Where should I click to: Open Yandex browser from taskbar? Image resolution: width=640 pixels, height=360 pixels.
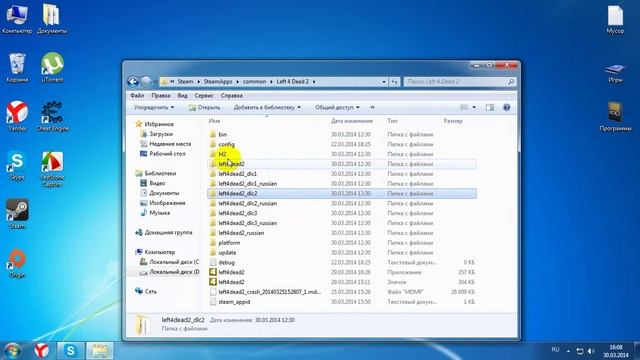point(41,351)
